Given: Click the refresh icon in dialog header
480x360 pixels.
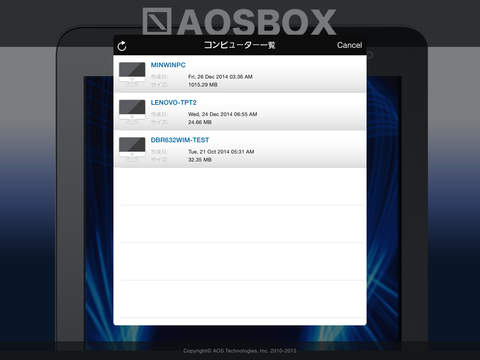Looking at the screenshot, I should click(x=122, y=46).
